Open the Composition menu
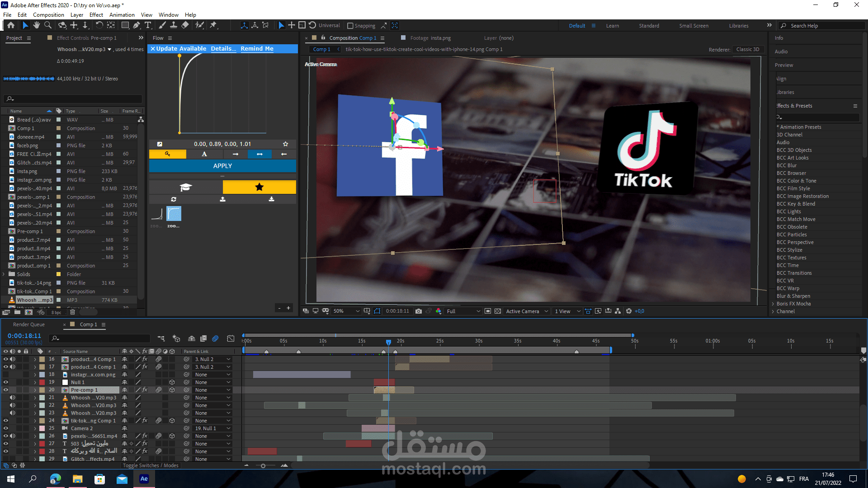868x488 pixels. pos(48,14)
